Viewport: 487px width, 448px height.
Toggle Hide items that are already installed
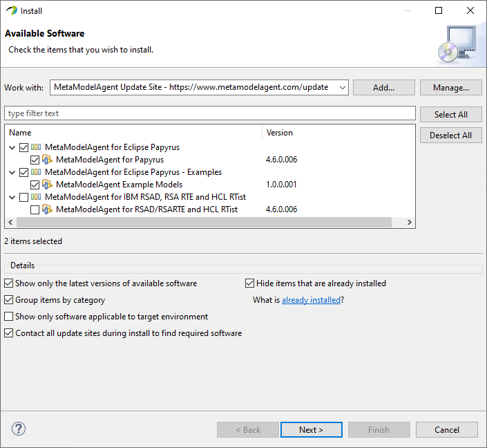point(249,283)
